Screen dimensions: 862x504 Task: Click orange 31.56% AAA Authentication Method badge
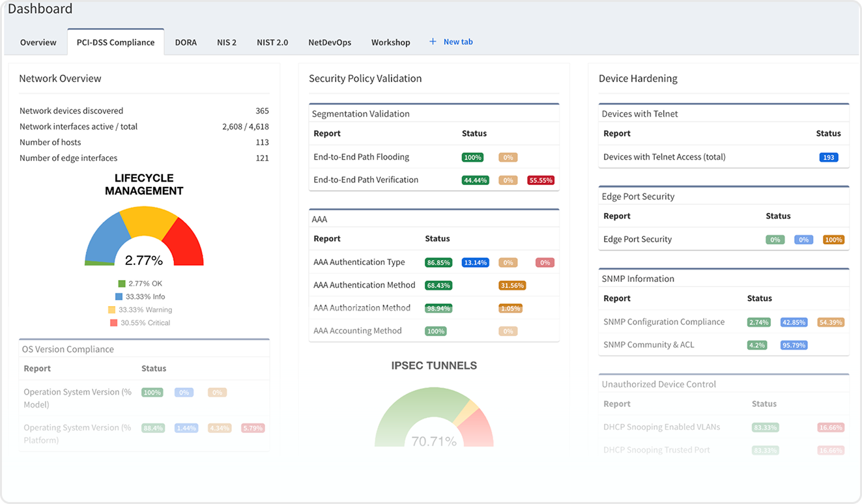(x=512, y=285)
